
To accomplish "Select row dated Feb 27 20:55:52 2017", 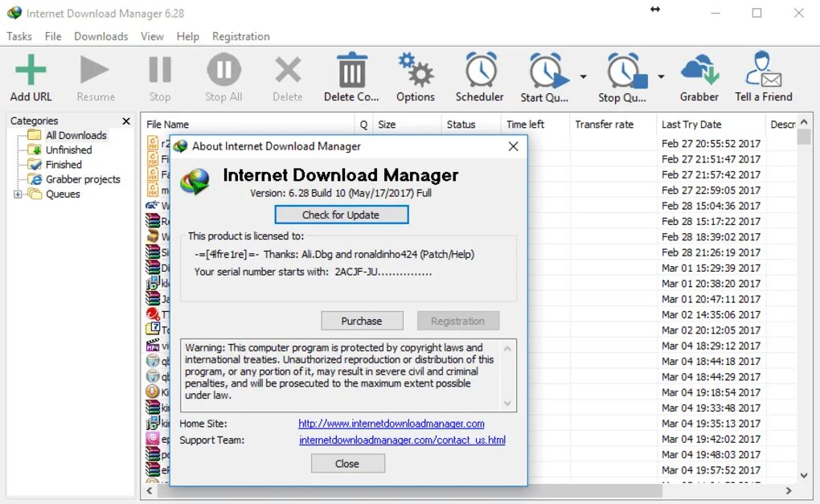I will [x=711, y=143].
